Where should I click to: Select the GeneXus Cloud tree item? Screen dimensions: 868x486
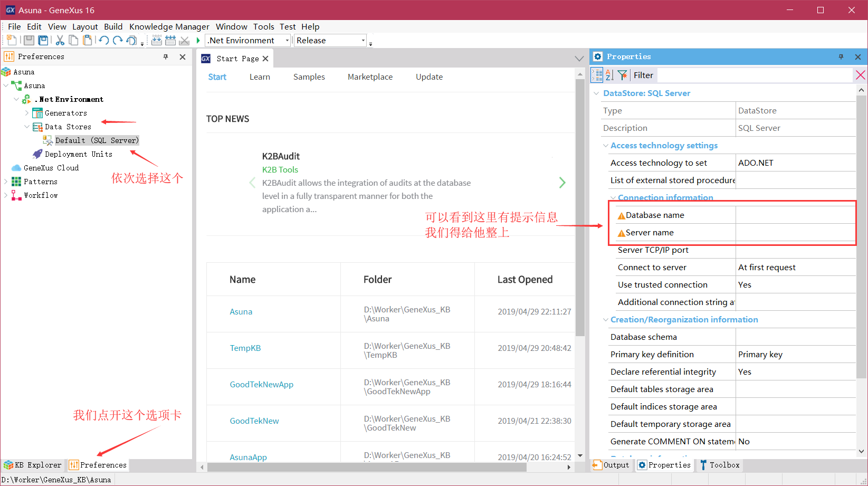(x=51, y=168)
